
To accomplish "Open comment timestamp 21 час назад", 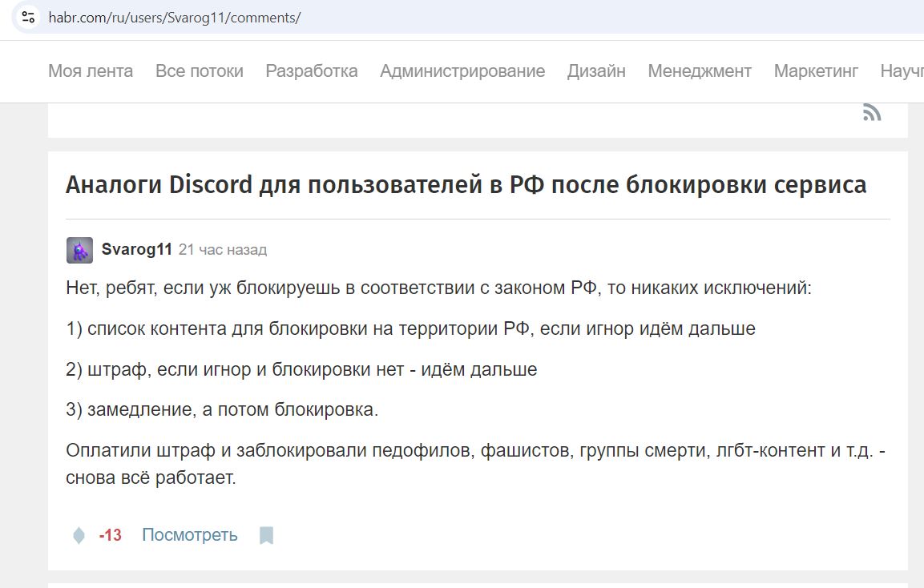I will 223,250.
